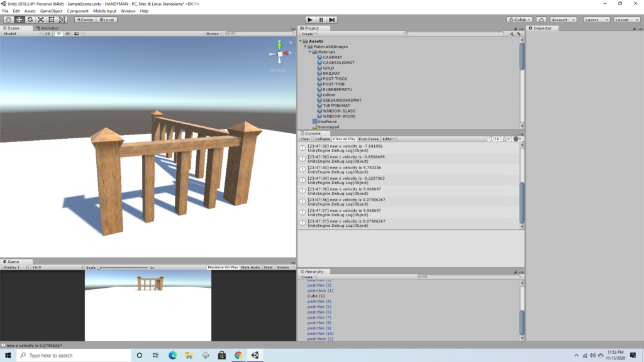The width and height of the screenshot is (644, 362).
Task: Select the Scale tool
Action: point(40,19)
